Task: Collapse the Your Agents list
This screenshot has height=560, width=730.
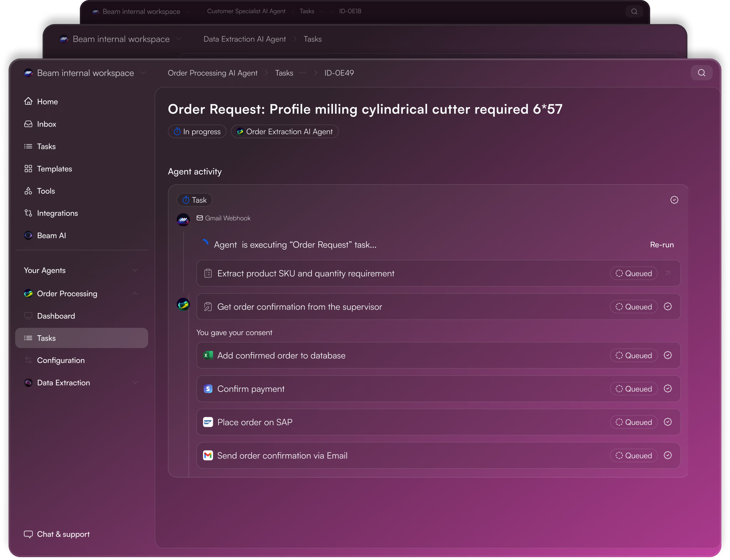Action: [135, 270]
